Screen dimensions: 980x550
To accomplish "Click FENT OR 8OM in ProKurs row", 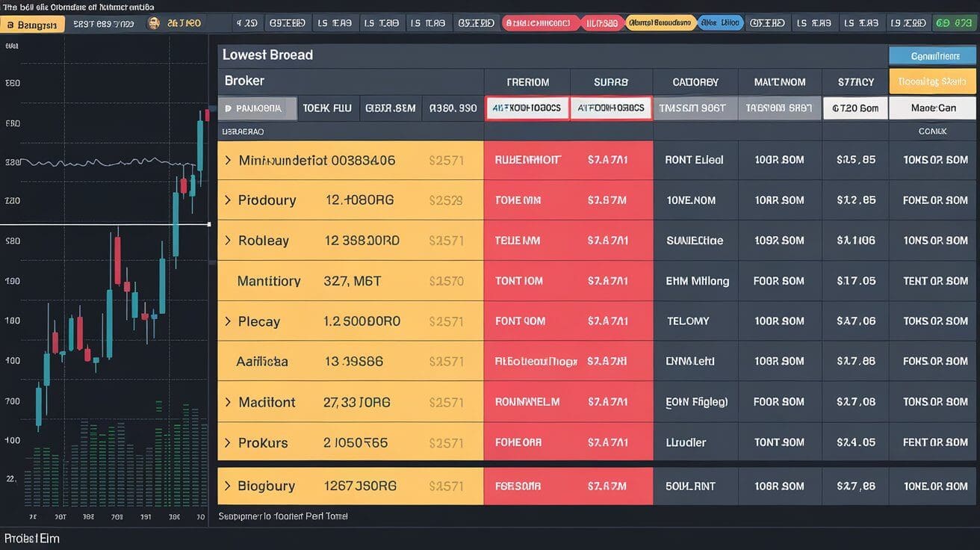I will [935, 442].
